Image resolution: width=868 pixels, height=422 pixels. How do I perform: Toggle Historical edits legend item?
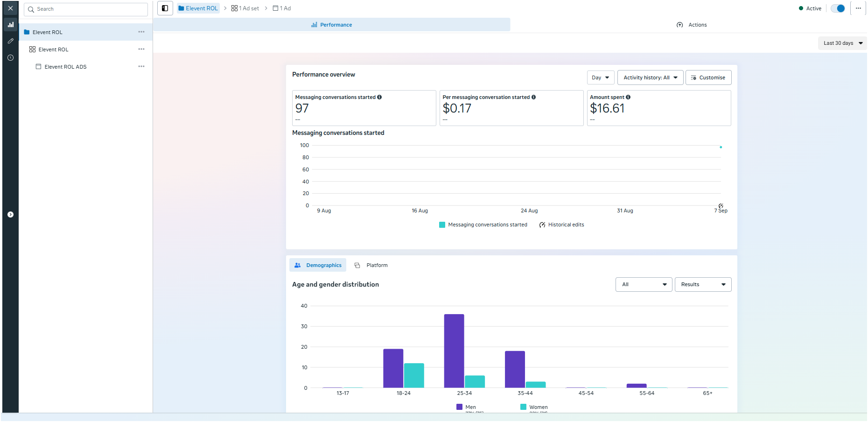coord(561,225)
